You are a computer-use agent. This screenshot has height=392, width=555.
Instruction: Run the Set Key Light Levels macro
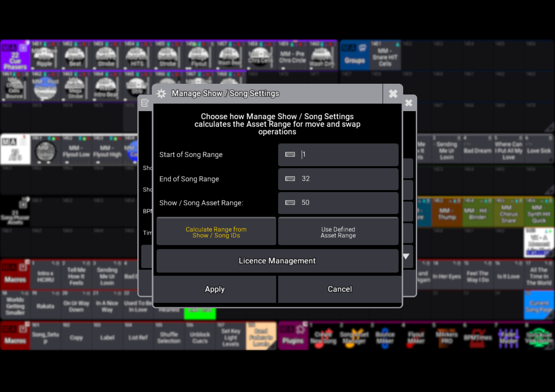click(231, 336)
